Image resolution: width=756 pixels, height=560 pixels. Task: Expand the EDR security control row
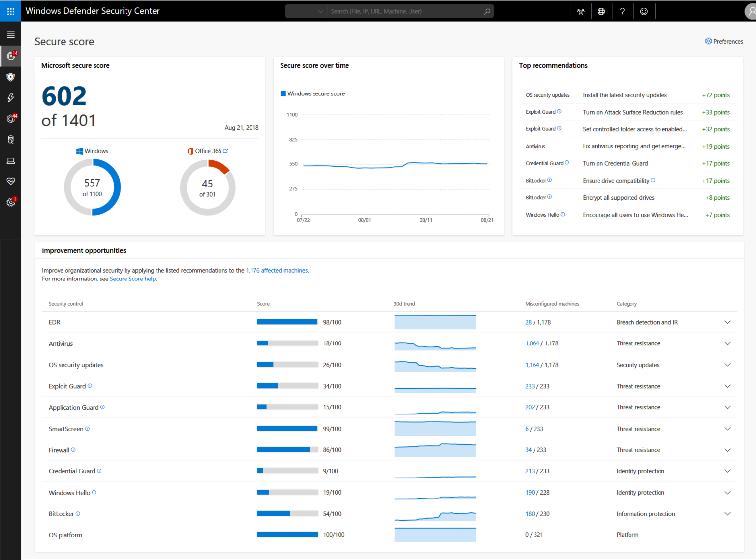point(727,322)
